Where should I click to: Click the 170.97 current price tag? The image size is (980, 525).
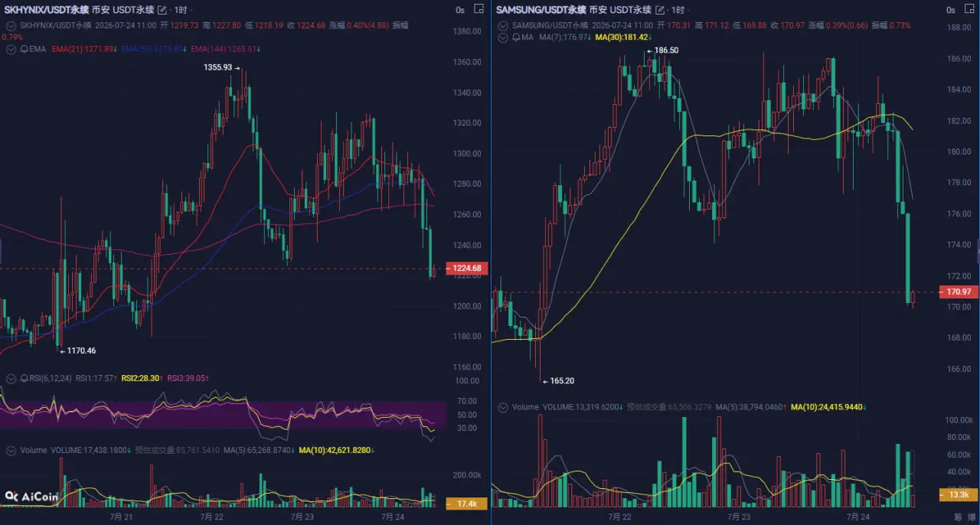coord(959,292)
